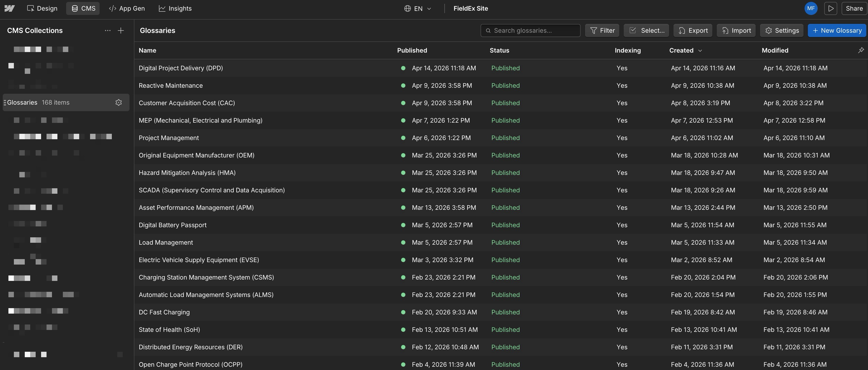
Task: Open the Reactive Maintenance glossary item
Action: (x=171, y=86)
